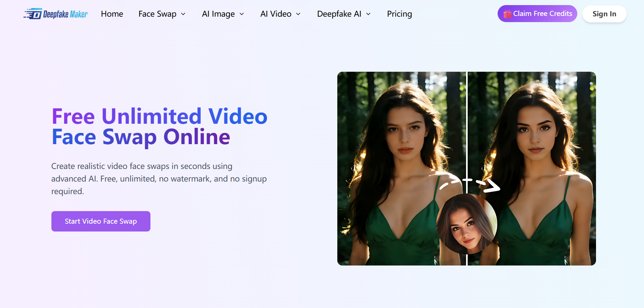644x308 pixels.
Task: Click the face swap comparison image
Action: [466, 168]
